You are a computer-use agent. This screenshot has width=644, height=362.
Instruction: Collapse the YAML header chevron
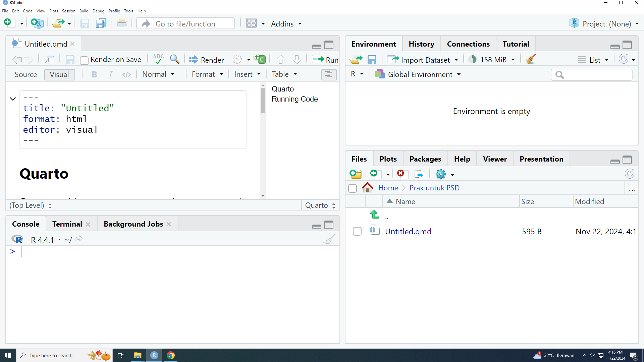[x=13, y=99]
